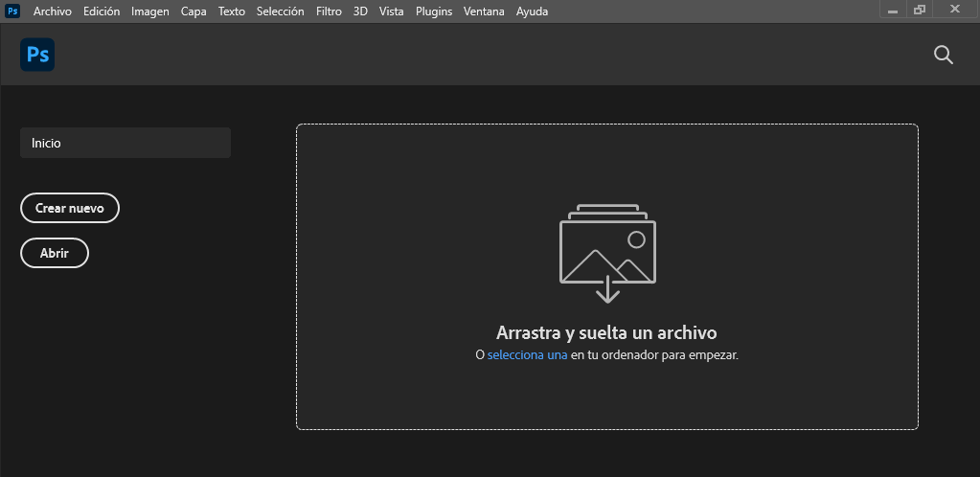
Task: Click 'Arrastra y suelta un archivo' heading
Action: [x=606, y=332]
